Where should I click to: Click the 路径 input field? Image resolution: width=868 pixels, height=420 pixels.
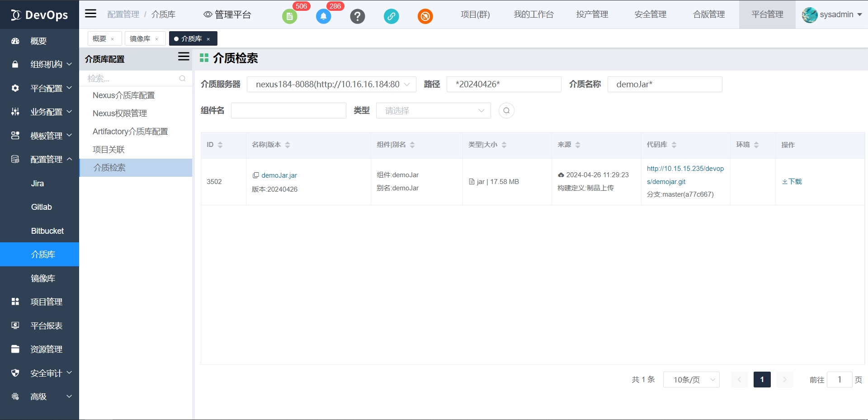[x=504, y=85]
